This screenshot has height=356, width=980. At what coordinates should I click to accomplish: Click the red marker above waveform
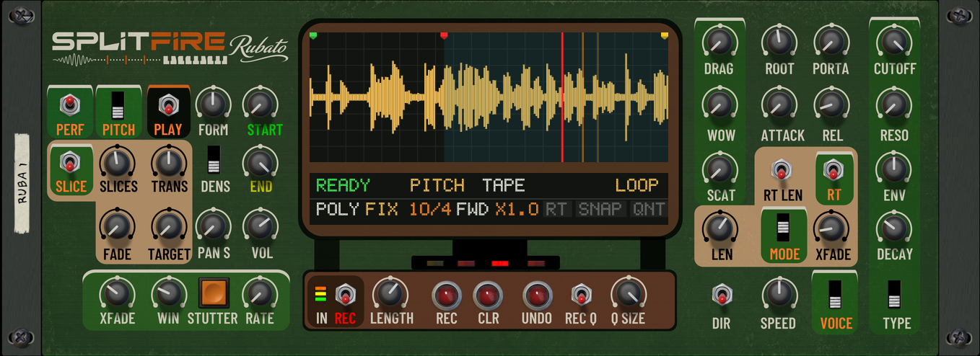tap(444, 35)
